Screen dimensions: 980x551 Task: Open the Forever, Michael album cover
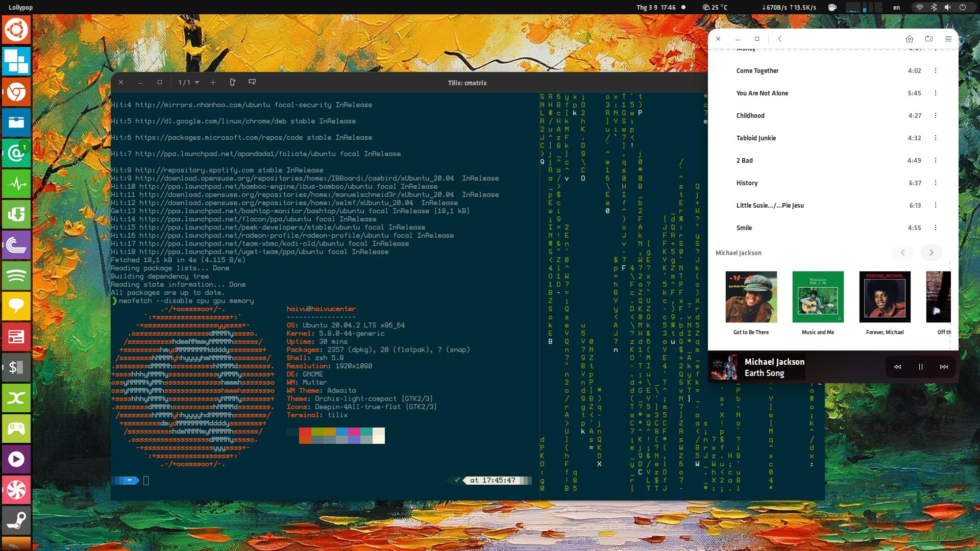coord(885,297)
